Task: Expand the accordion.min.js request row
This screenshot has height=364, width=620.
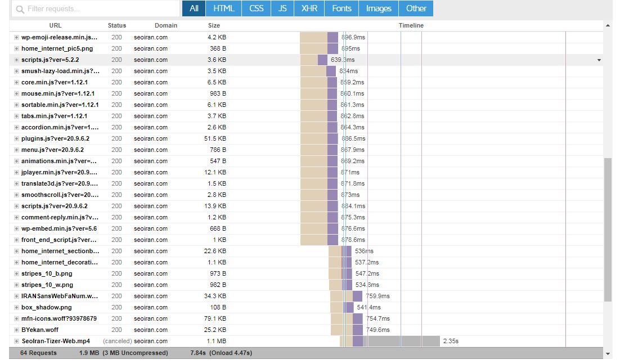Action: coord(17,128)
